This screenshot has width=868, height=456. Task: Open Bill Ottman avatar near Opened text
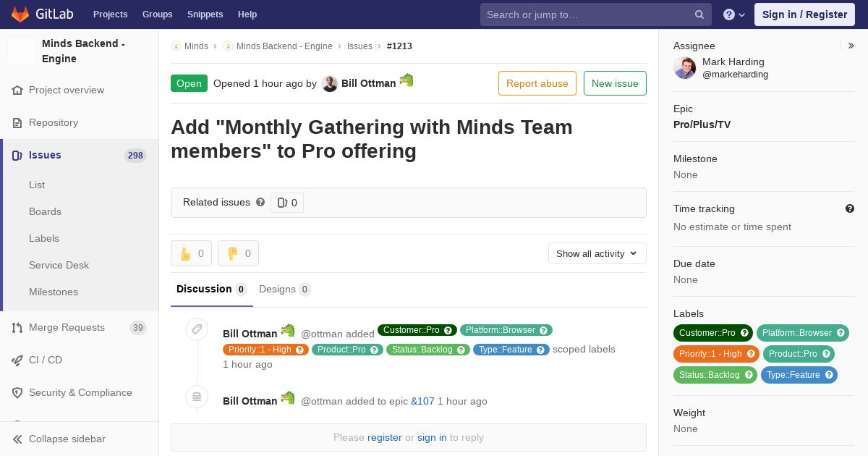(x=330, y=83)
